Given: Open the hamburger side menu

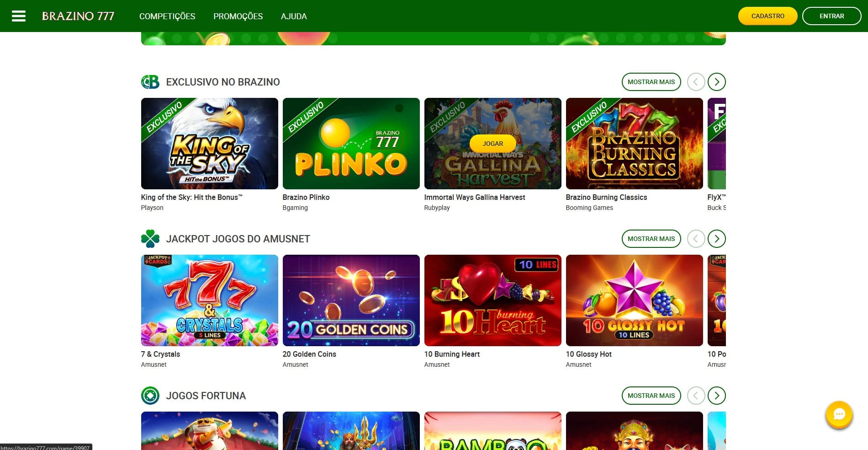Looking at the screenshot, I should click(18, 16).
